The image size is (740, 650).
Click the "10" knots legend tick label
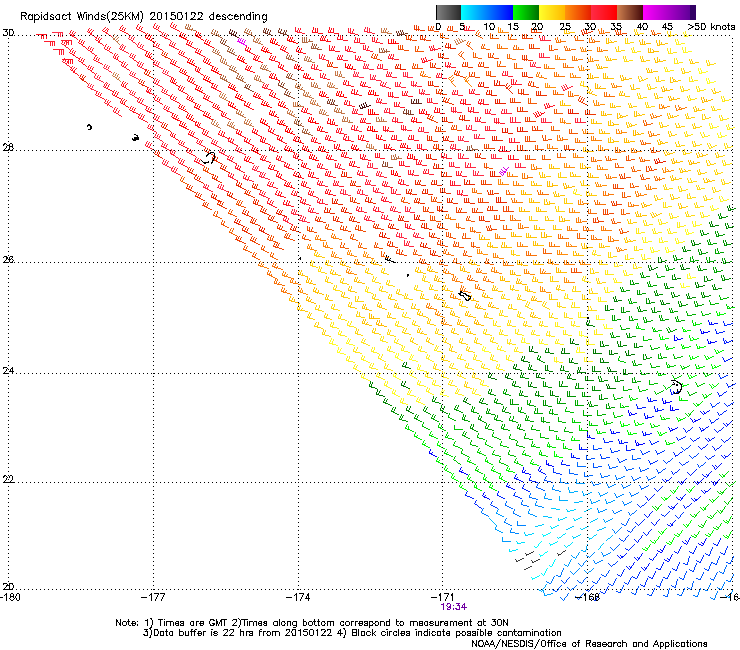tap(489, 27)
